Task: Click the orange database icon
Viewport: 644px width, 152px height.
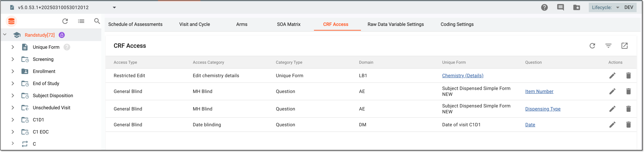Action: pos(11,21)
